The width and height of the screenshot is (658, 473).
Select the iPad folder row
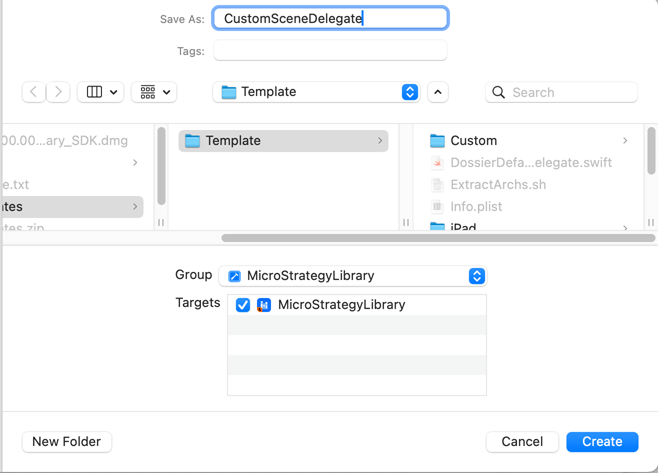pos(529,226)
